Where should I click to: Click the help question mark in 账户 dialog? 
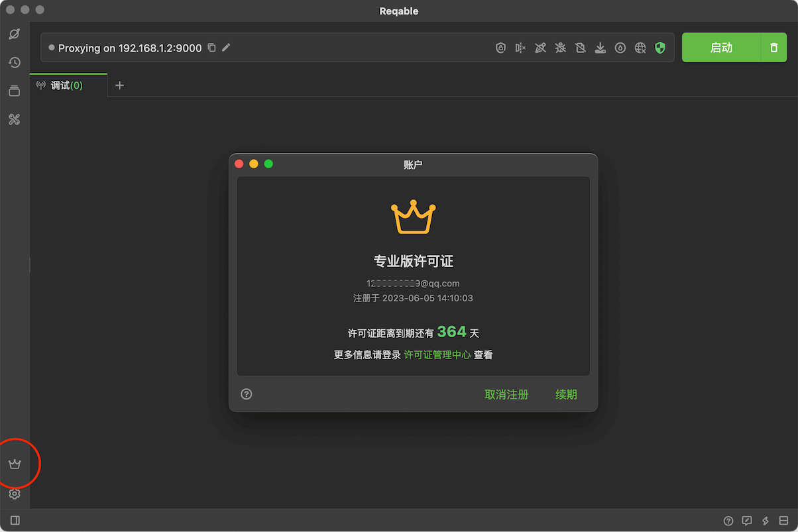tap(247, 394)
